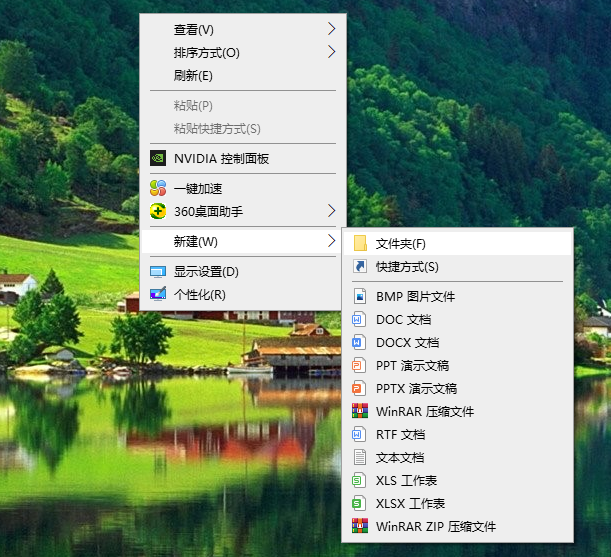Click the 个性化 icon
Screen dimensions: 611x557
point(158,294)
